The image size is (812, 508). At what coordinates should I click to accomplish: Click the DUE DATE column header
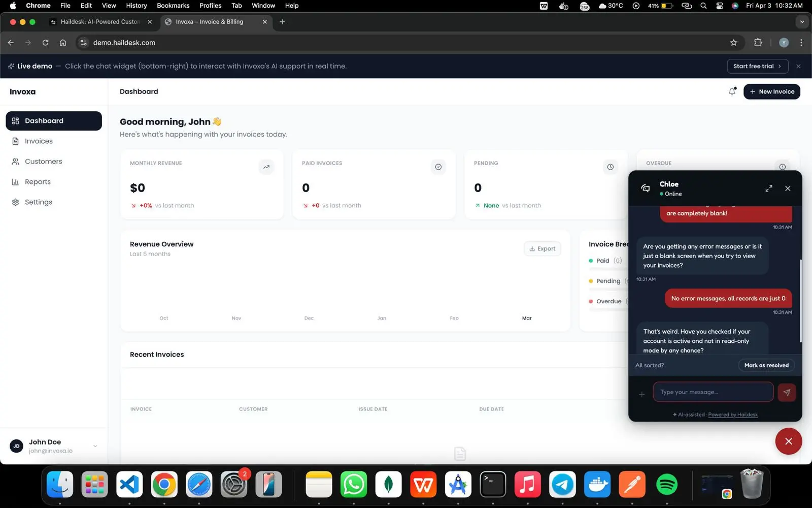click(x=491, y=409)
